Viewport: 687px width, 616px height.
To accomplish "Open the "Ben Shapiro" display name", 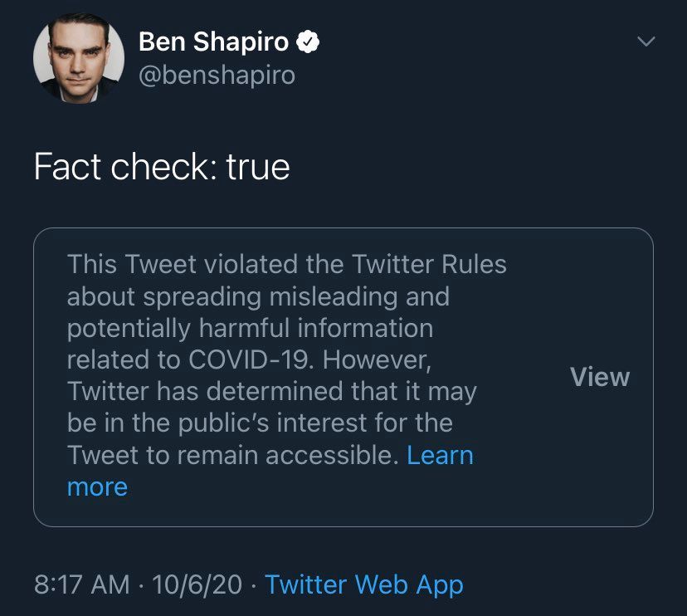I will coord(213,41).
